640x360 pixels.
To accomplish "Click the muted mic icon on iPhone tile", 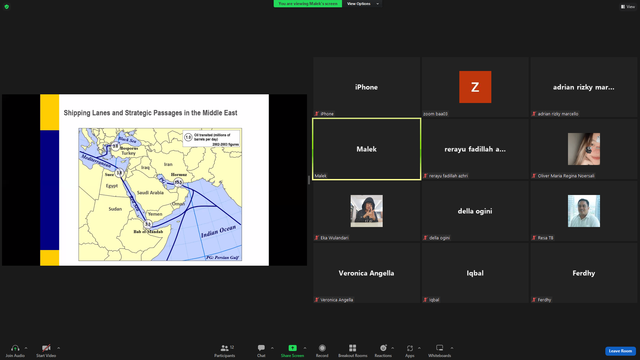I will click(x=317, y=114).
